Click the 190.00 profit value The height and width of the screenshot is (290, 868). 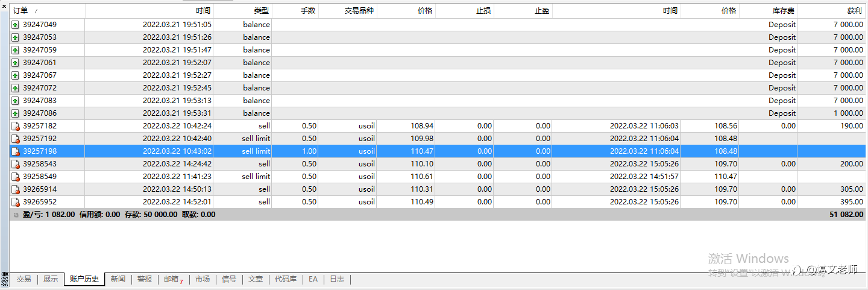pos(852,126)
